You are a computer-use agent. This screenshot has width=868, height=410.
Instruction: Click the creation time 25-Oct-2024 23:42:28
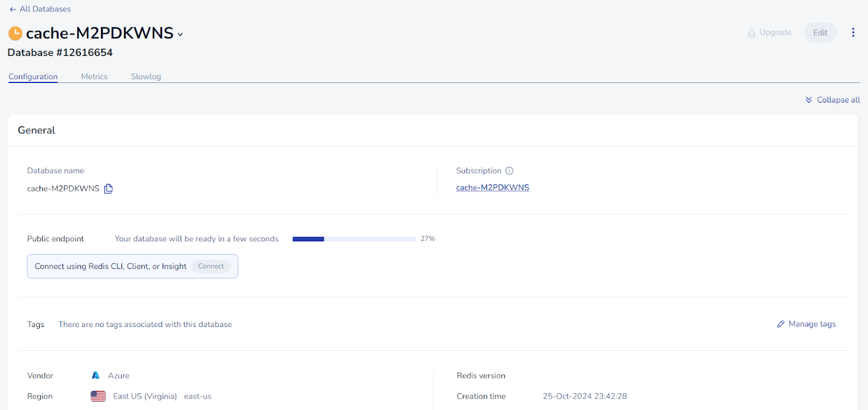pos(585,396)
